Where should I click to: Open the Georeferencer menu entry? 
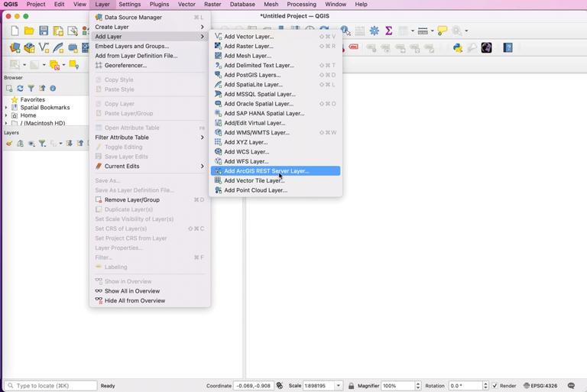click(150, 65)
